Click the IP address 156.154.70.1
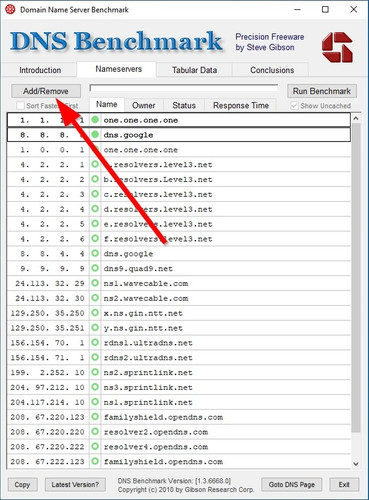Image resolution: width=369 pixels, height=500 pixels. tap(48, 343)
